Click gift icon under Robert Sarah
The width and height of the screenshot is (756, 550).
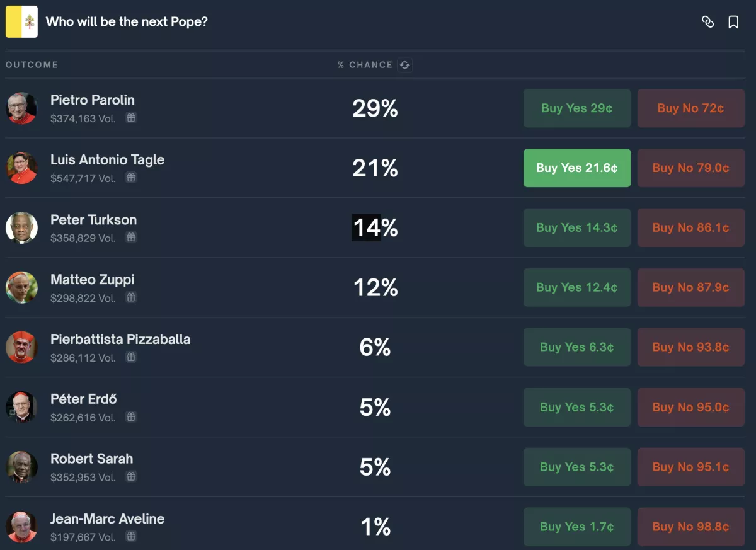click(x=131, y=477)
